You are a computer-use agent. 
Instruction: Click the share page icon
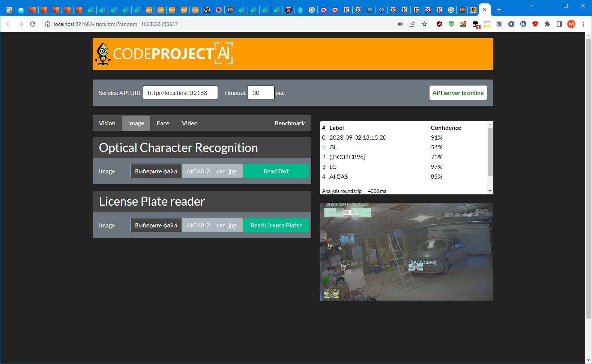[412, 24]
